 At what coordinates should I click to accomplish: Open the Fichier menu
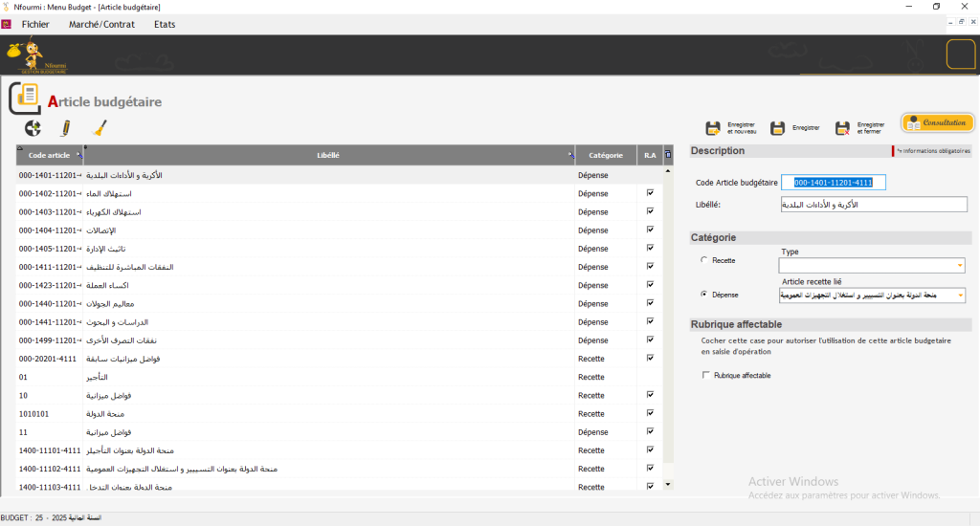click(35, 24)
